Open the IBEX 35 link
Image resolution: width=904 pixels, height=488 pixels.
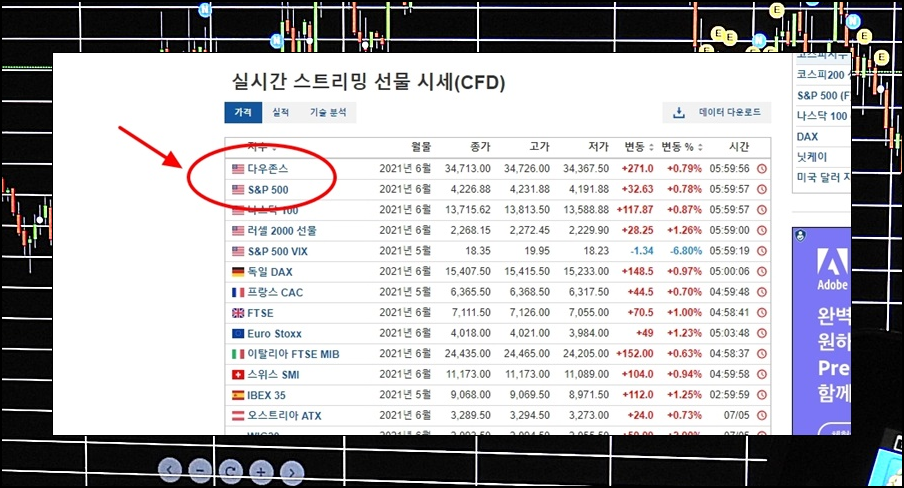coord(266,395)
